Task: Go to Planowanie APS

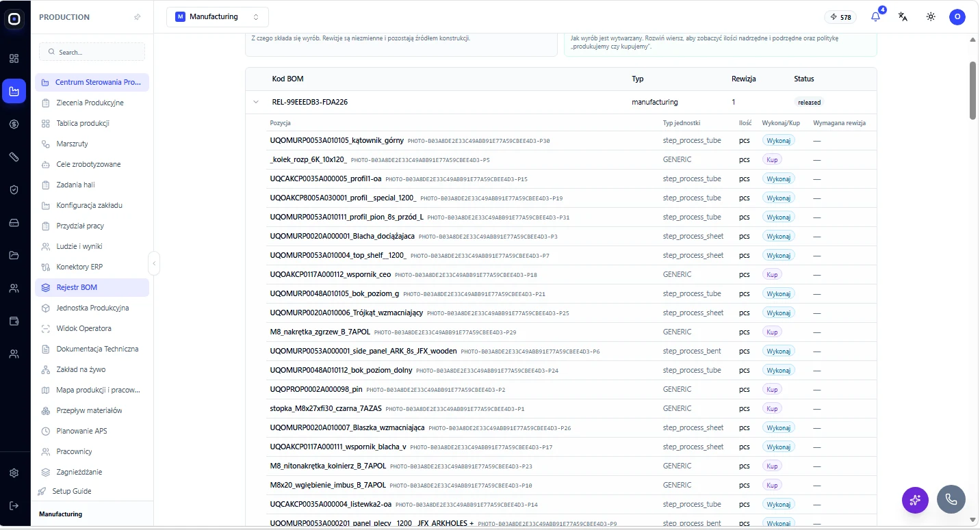Action: [x=92, y=432]
